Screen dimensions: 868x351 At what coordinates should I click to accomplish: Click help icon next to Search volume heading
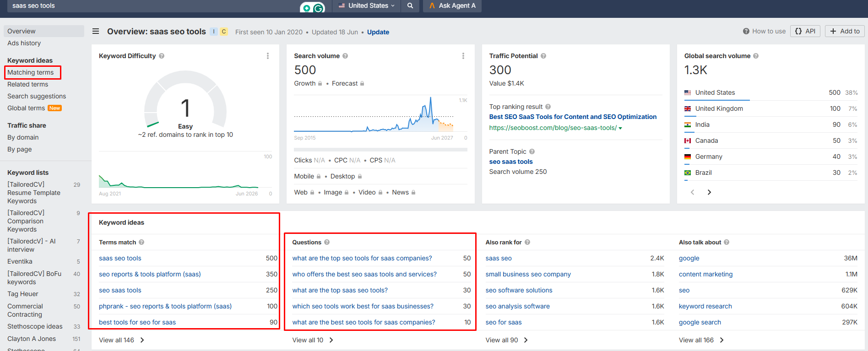345,56
